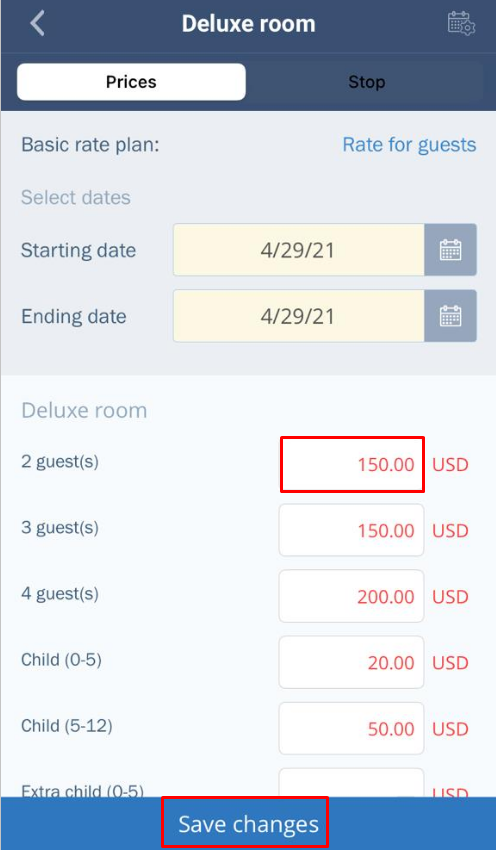Click the Basic rate plan label

pos(90,145)
